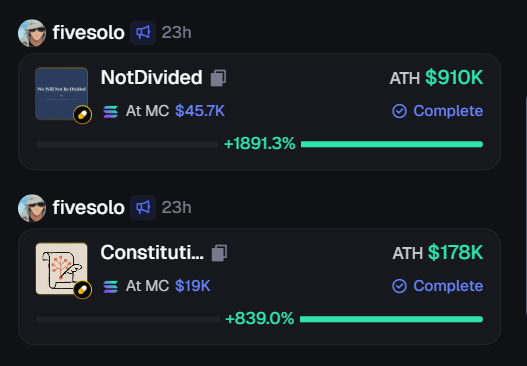Click the pill badge on NotDivided thumbnail
This screenshot has height=366, width=527.
pos(82,115)
